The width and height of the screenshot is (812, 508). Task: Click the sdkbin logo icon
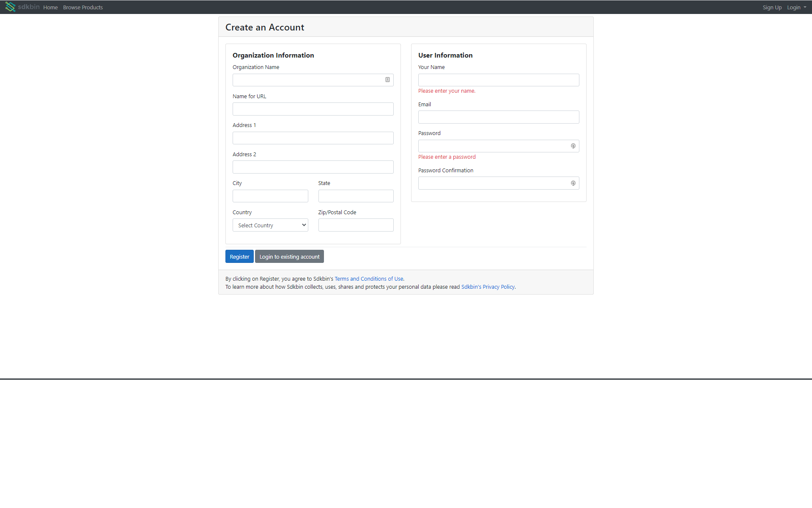pos(10,7)
